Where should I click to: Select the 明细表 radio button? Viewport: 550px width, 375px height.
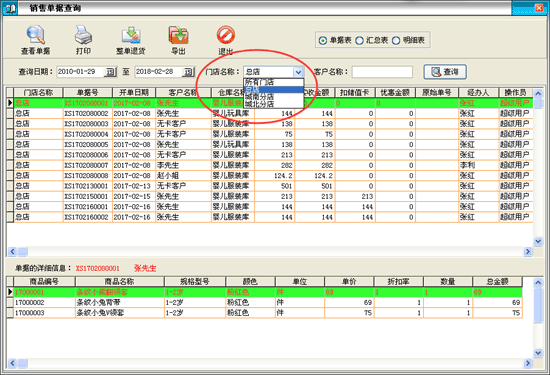coord(396,41)
